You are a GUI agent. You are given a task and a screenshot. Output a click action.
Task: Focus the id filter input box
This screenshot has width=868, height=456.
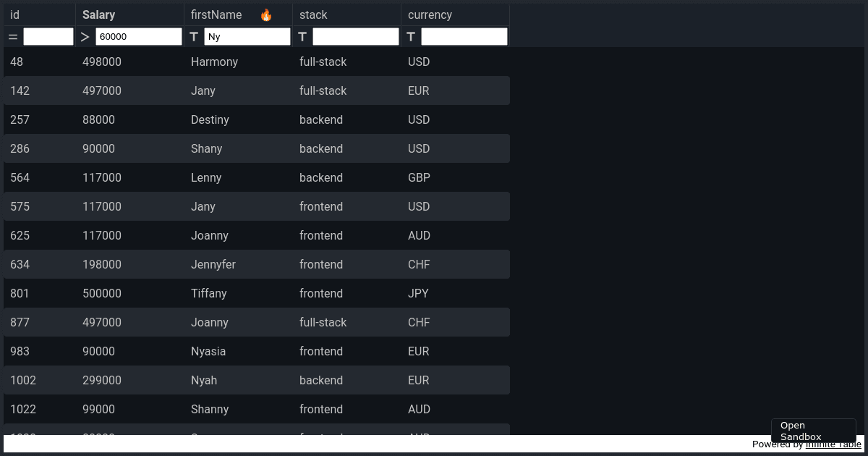point(48,36)
